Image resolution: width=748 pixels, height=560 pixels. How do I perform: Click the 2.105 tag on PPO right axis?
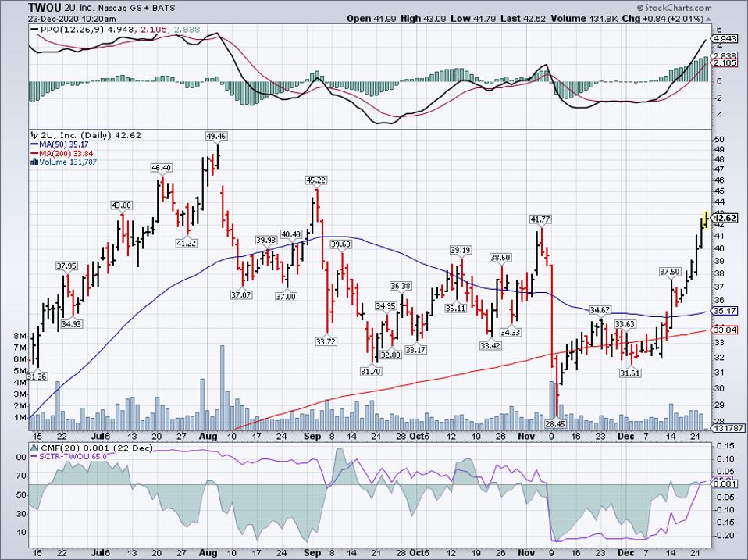725,63
